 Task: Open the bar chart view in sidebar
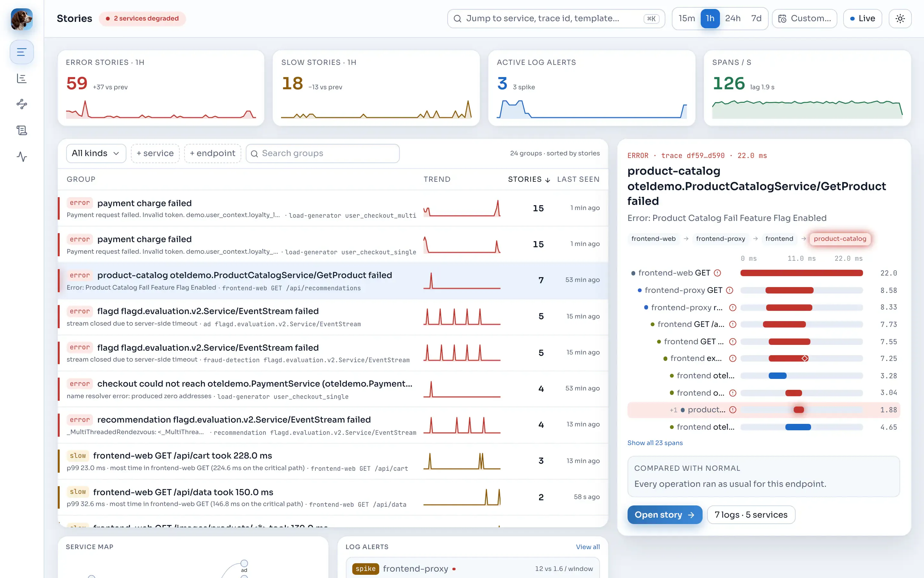point(22,78)
